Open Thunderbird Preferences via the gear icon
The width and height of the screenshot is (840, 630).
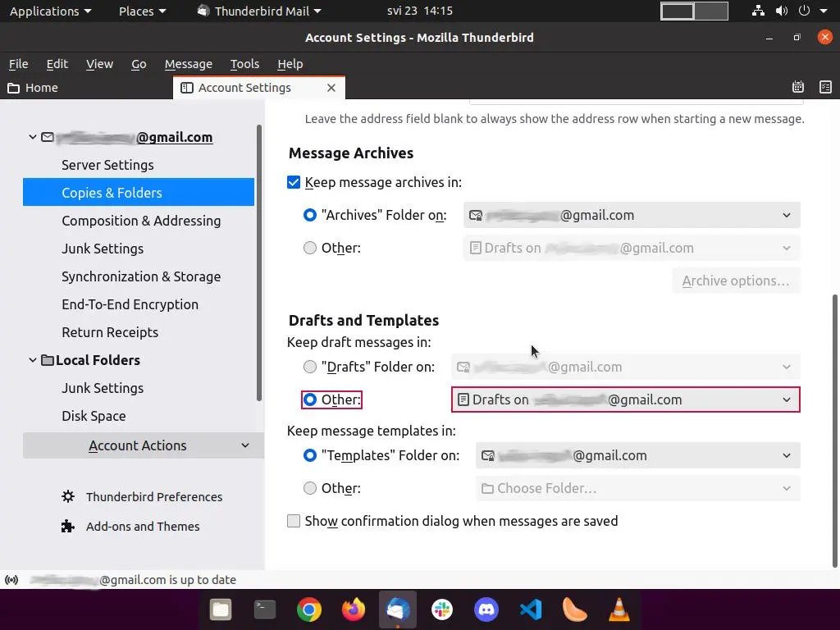pos(67,496)
